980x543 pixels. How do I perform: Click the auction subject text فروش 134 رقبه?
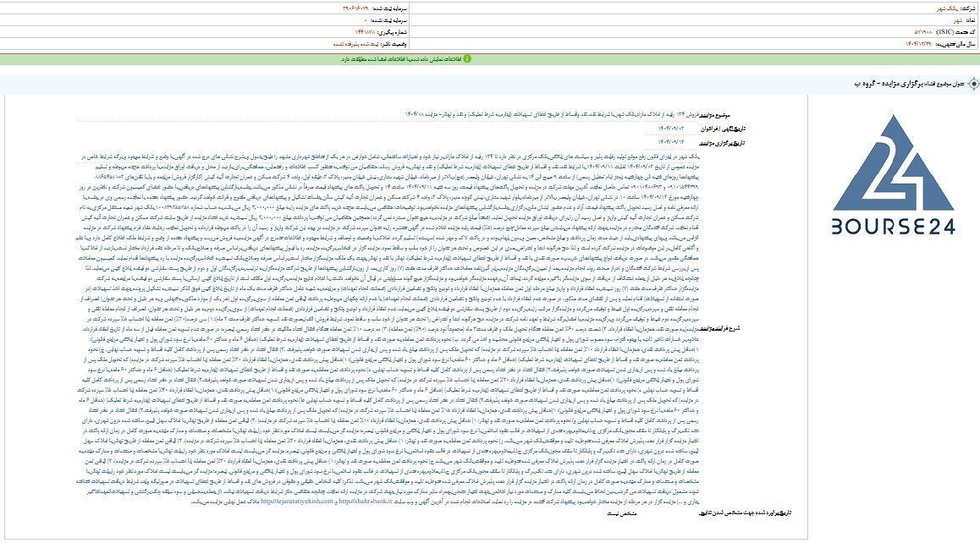[x=551, y=115]
